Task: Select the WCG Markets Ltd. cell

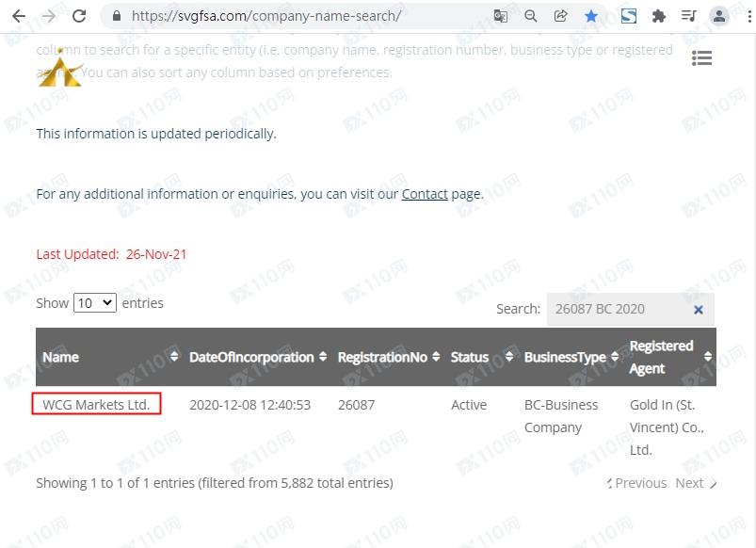Action: (96, 404)
